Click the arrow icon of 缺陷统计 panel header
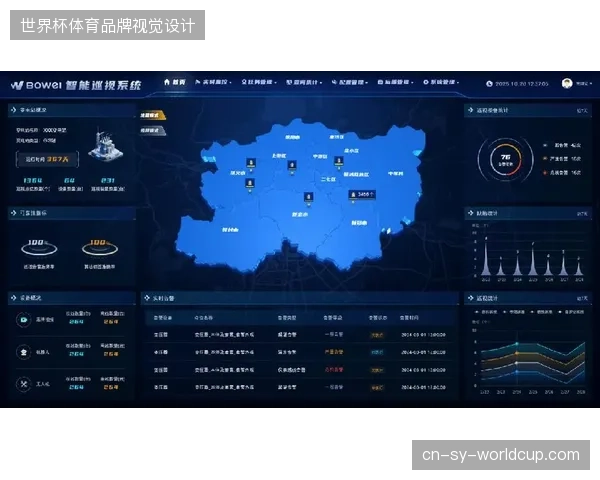600x480 pixels. pyautogui.click(x=470, y=213)
